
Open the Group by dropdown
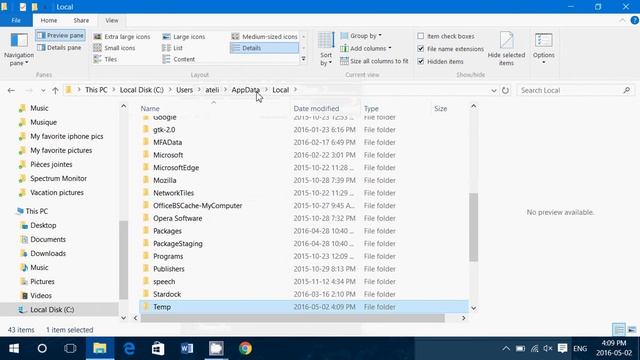click(x=361, y=36)
